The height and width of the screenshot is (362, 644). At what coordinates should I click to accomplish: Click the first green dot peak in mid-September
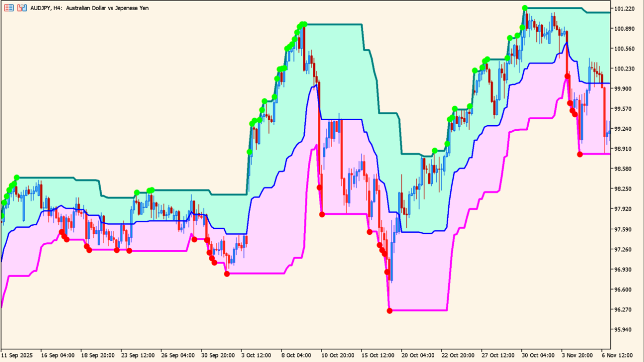[x=17, y=177]
